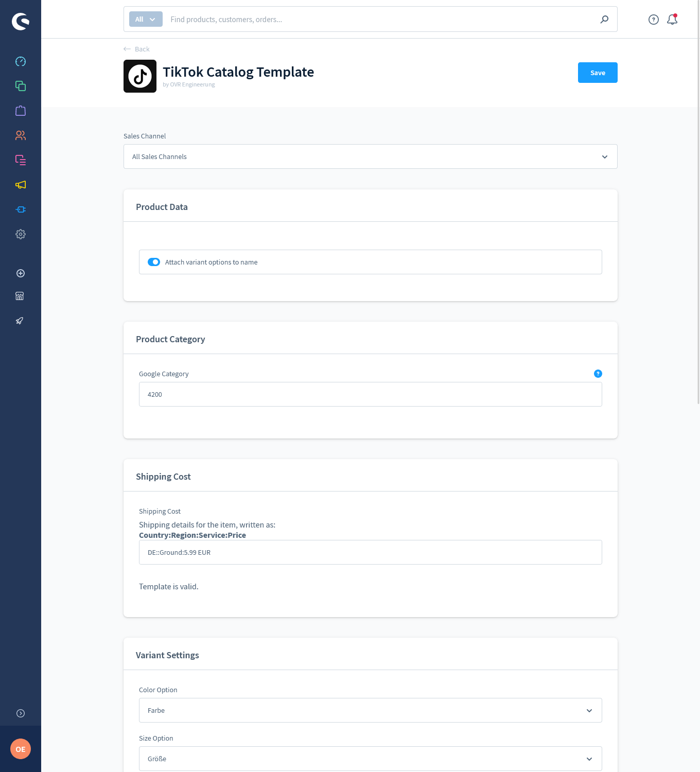Click the 'Product Data' heading
The image size is (700, 772).
point(162,207)
